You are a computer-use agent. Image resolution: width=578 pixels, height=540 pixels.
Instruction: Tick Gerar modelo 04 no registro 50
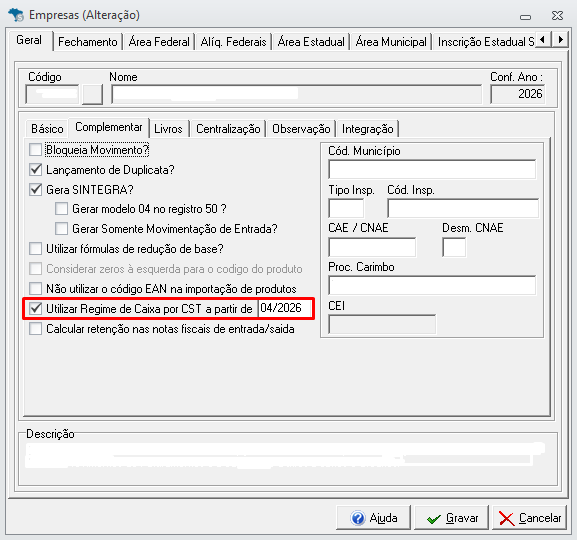click(x=61, y=209)
